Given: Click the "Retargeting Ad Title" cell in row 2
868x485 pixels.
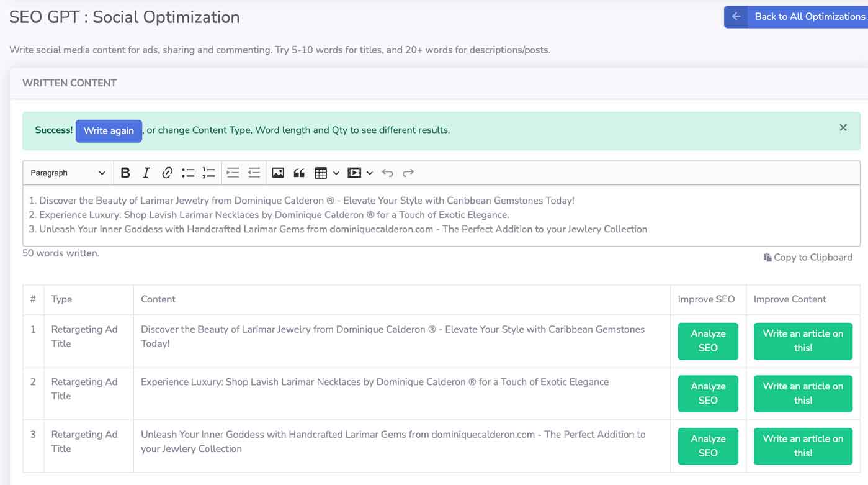Looking at the screenshot, I should pos(89,394).
